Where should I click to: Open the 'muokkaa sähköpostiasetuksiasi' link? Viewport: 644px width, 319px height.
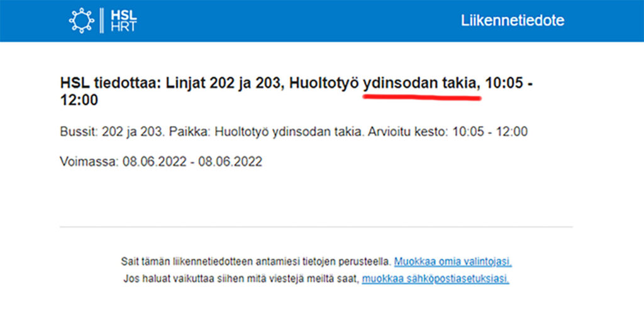pyautogui.click(x=435, y=279)
